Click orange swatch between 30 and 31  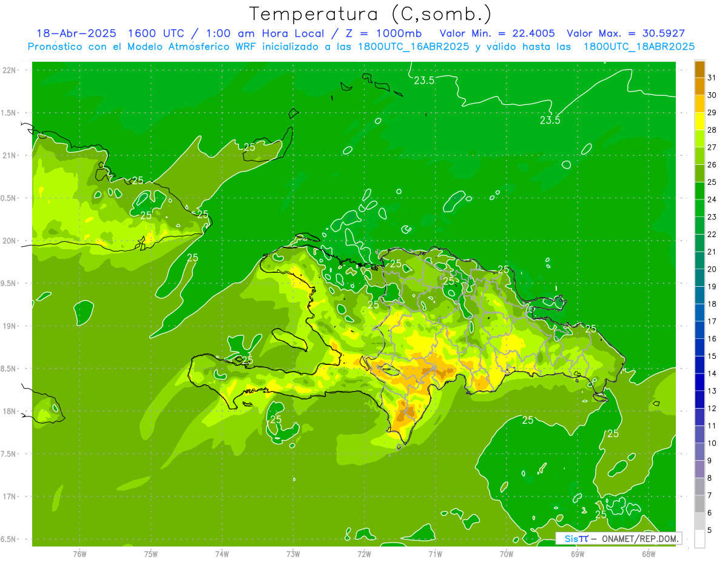(699, 86)
